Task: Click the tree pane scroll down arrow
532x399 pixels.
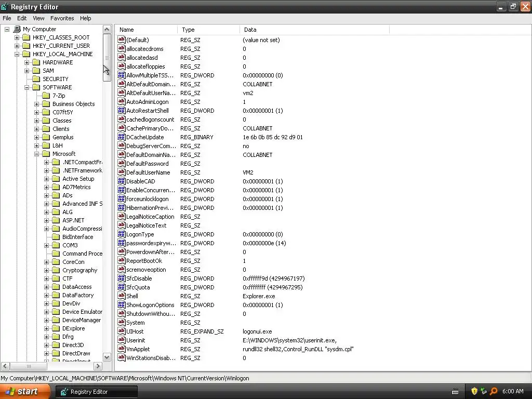Action: 107,357
